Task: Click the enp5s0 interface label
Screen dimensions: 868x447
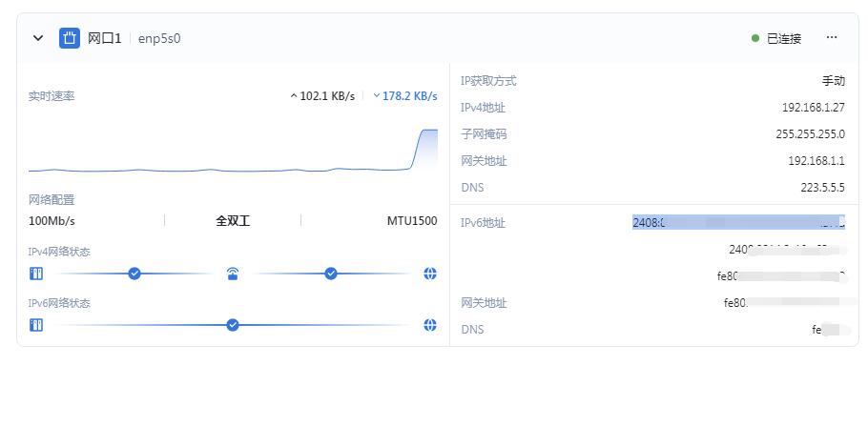Action: pos(159,39)
